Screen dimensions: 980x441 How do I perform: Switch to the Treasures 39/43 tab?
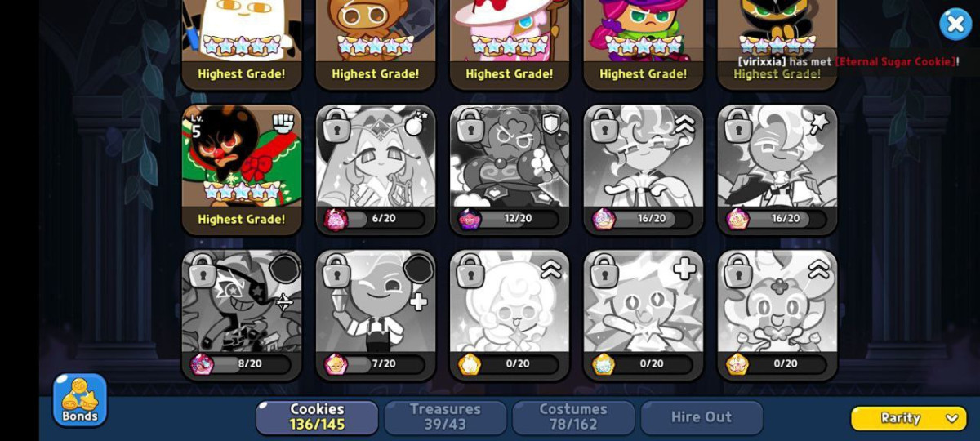(445, 416)
